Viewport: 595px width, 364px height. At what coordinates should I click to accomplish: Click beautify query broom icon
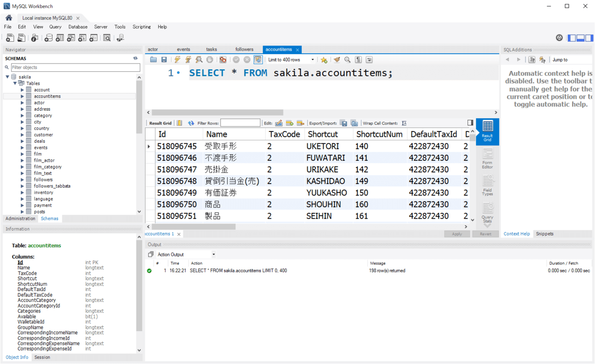[x=337, y=60]
